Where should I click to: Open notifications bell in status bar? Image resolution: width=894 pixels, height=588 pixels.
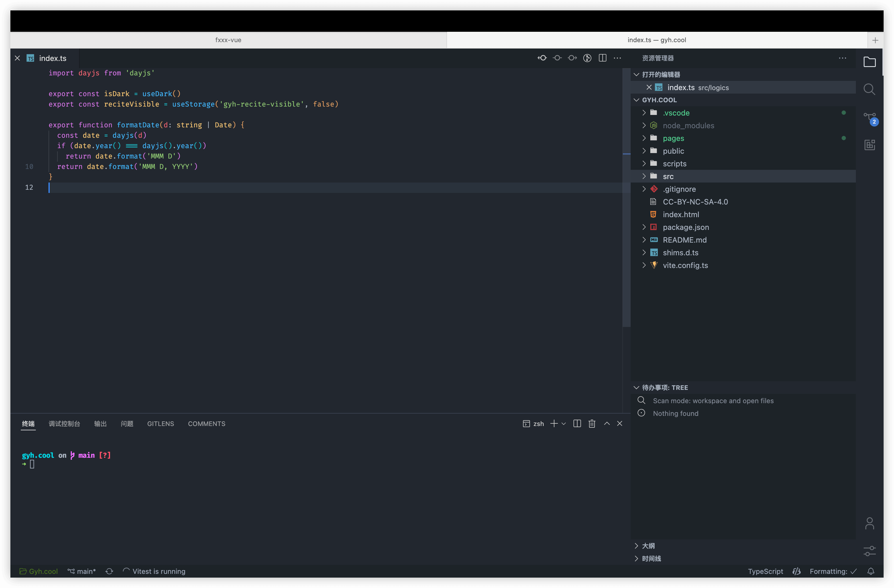click(x=870, y=571)
